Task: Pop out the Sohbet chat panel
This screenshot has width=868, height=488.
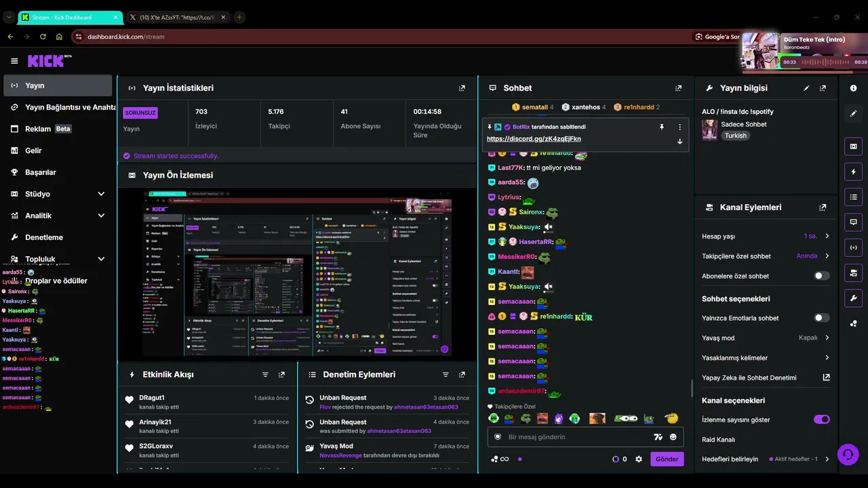Action: pos(678,88)
